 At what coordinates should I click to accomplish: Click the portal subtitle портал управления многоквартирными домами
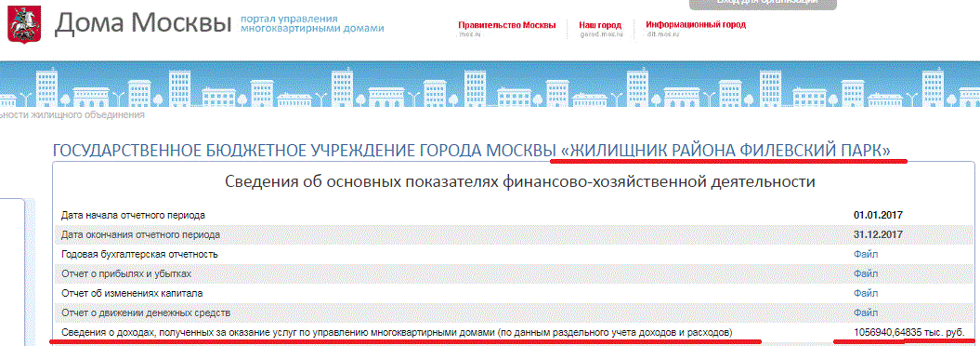point(312,24)
